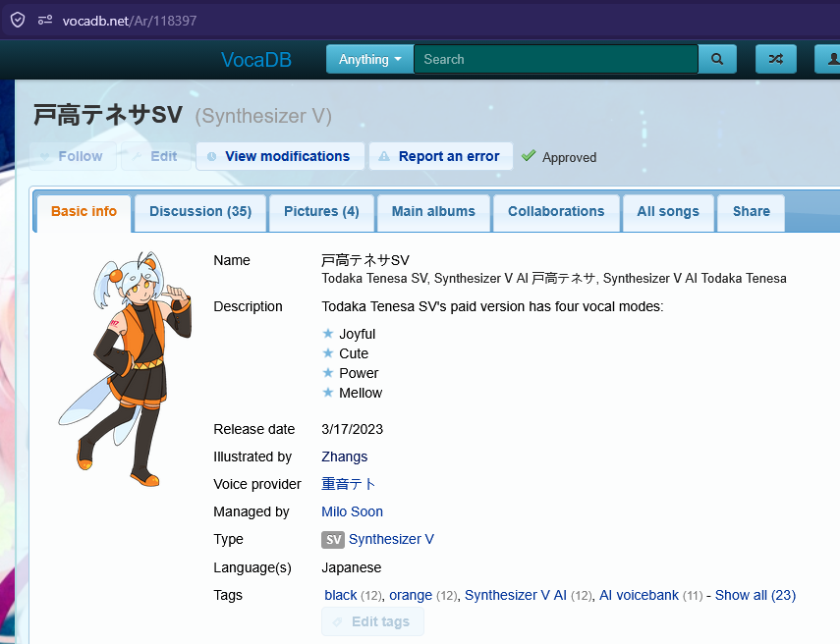Click the Edit artist button

pyautogui.click(x=156, y=156)
